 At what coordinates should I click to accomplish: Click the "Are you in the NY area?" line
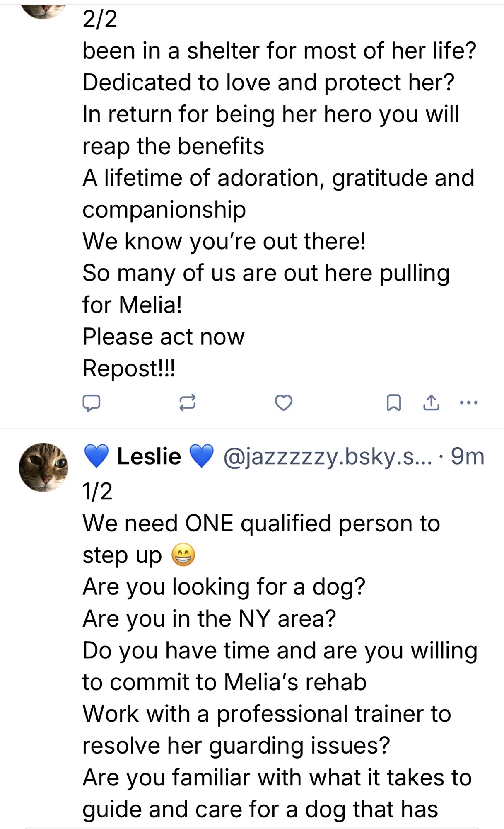pos(209,618)
